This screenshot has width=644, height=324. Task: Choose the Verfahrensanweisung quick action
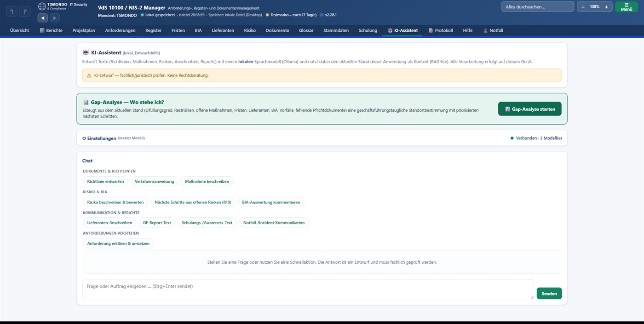[x=154, y=181]
